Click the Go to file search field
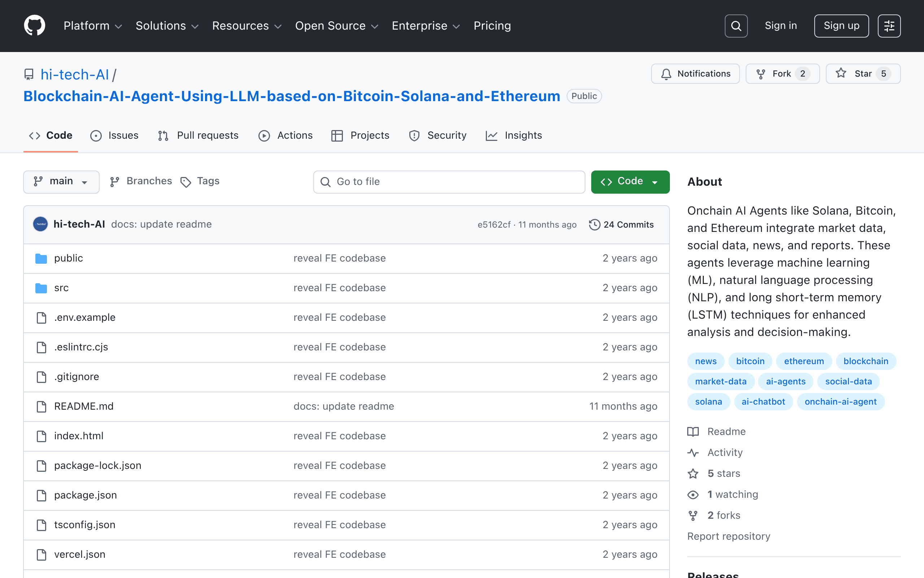 449,182
